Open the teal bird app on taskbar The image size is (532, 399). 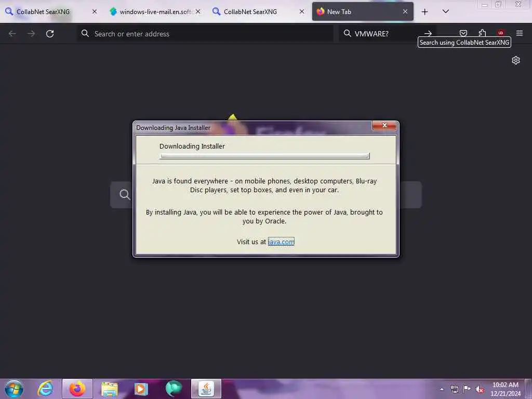pos(174,389)
